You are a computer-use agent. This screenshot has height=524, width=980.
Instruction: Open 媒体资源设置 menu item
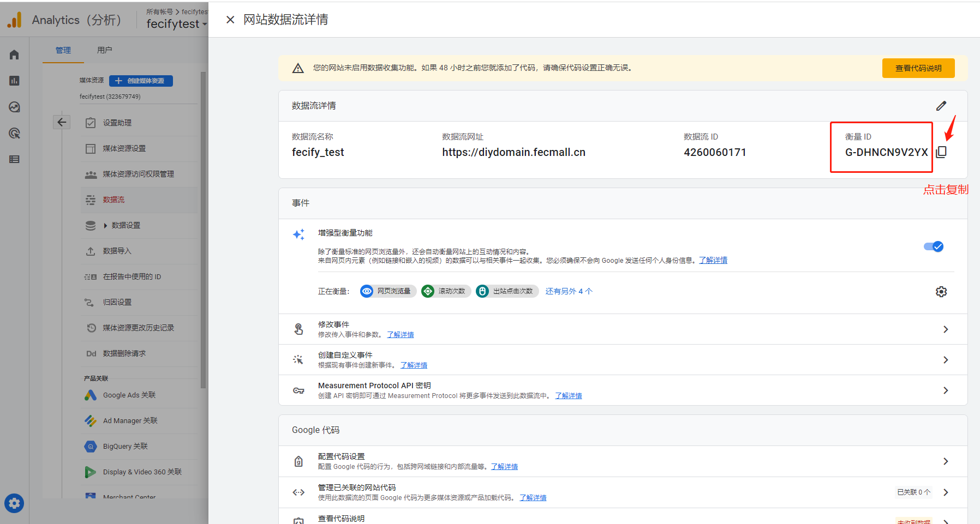point(139,148)
